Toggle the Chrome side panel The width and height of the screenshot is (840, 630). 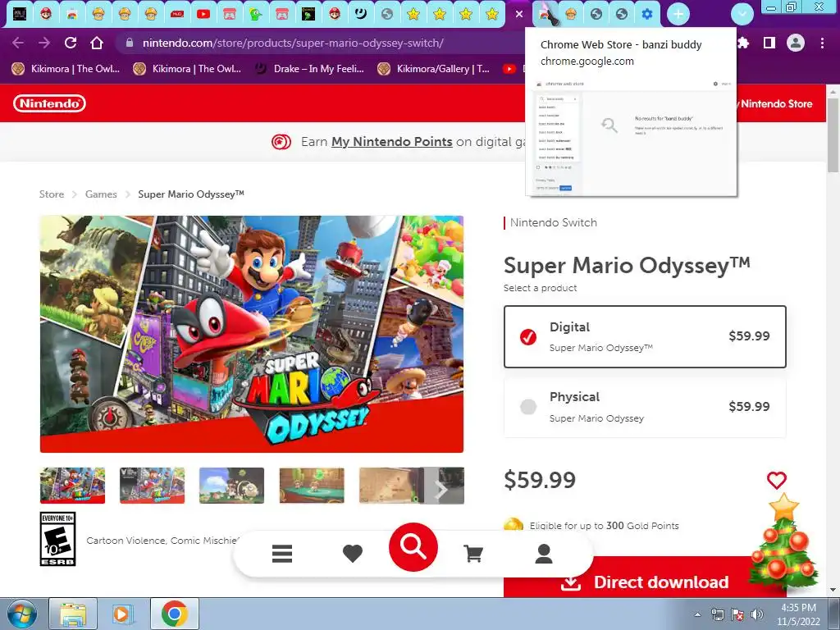click(769, 43)
